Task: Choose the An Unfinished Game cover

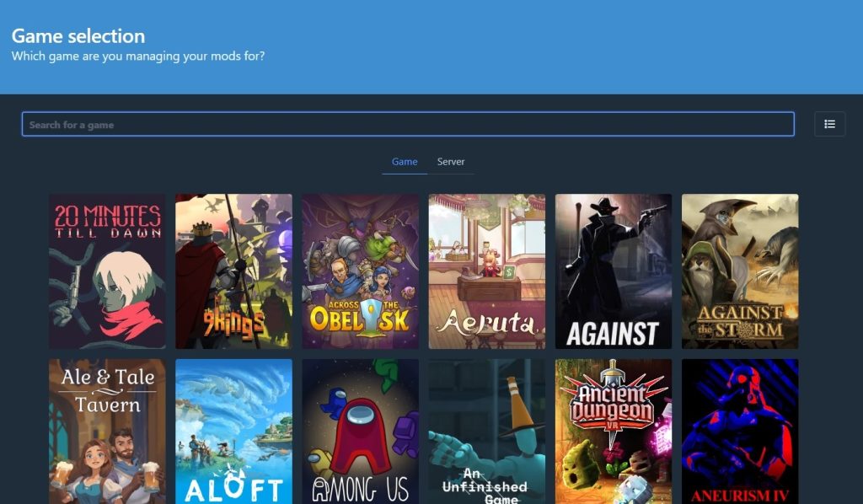Action: click(487, 432)
